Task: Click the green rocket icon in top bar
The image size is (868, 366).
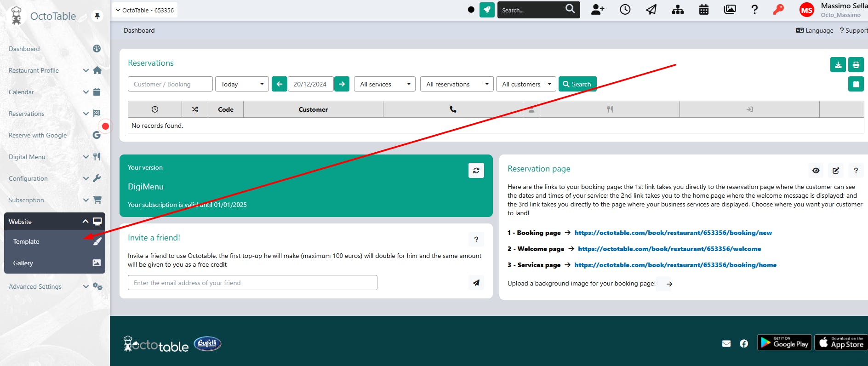Action: point(487,10)
